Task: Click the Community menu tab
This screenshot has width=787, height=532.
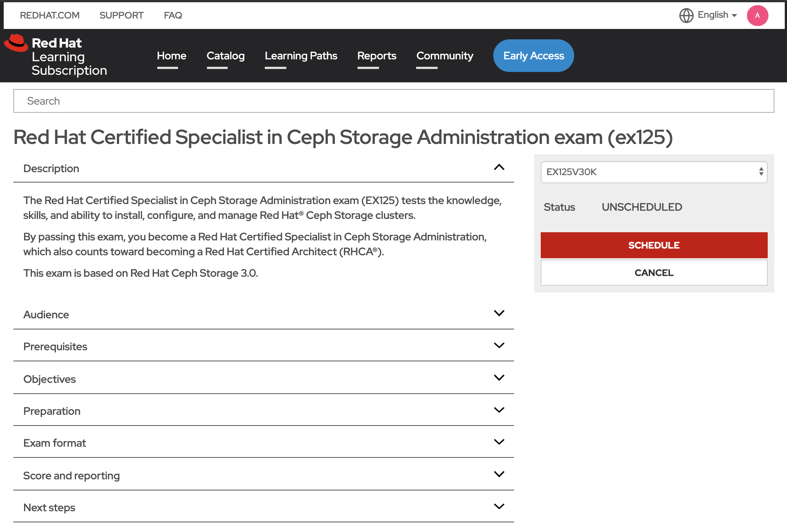Action: (445, 55)
